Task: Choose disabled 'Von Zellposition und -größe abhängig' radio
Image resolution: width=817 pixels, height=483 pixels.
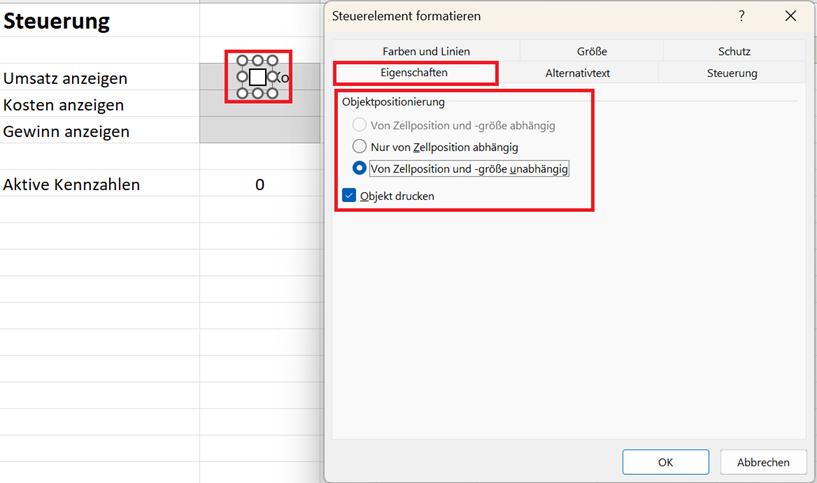Action: coord(359,125)
